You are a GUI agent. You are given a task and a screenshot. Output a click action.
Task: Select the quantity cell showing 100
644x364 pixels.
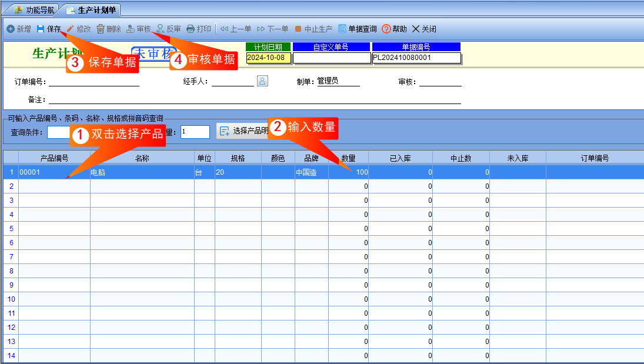pos(348,172)
